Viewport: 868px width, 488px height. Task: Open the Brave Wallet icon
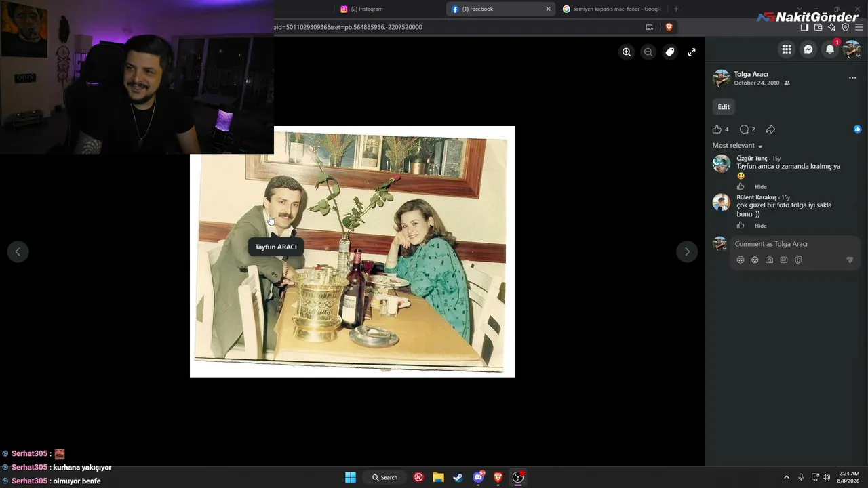click(x=818, y=27)
